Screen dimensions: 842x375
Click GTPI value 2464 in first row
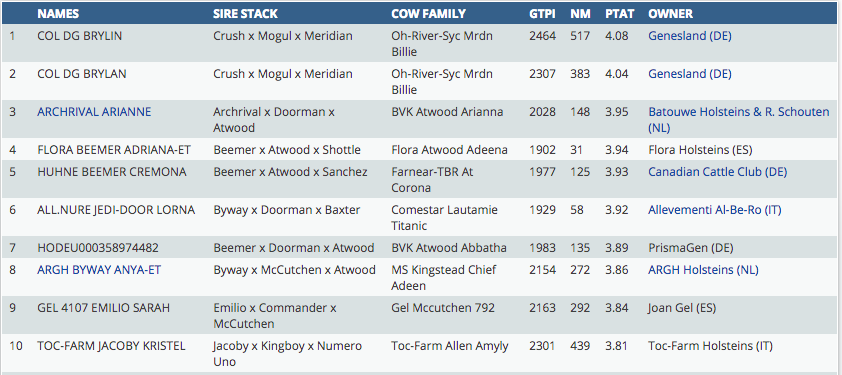pos(542,36)
